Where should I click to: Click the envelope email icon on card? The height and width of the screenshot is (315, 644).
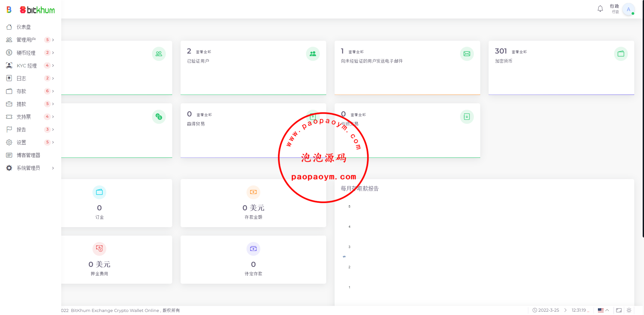coord(467,54)
